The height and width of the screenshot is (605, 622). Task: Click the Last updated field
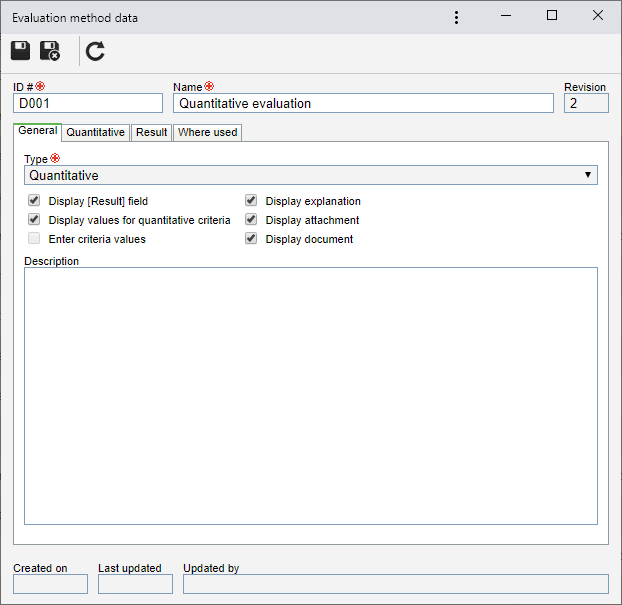pos(135,584)
